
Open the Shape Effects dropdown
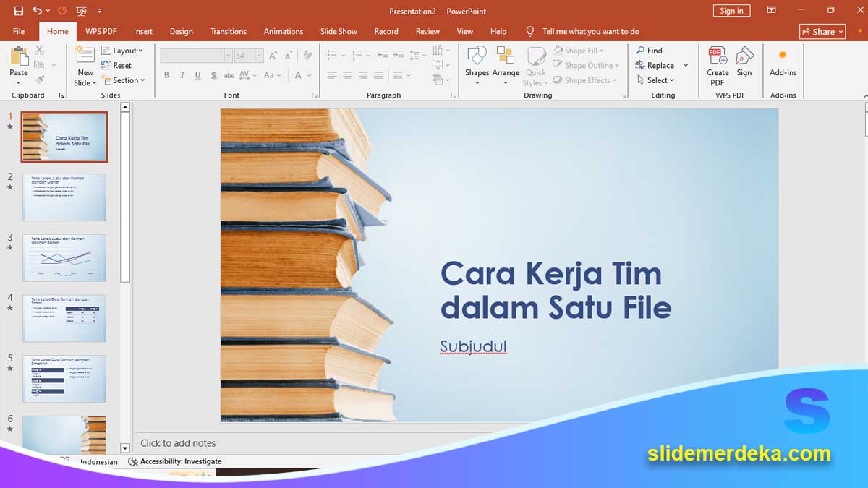click(585, 80)
